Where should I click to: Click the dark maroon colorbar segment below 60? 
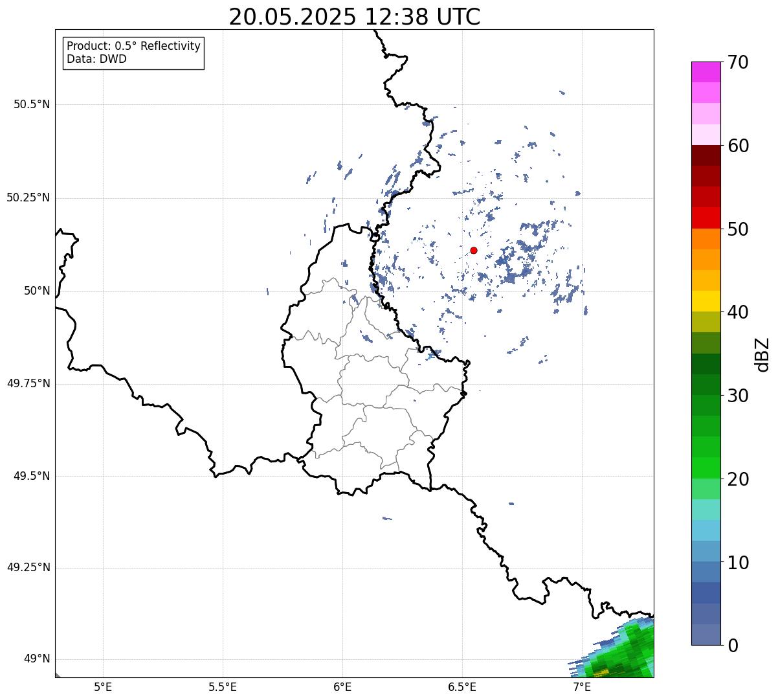[x=706, y=155]
